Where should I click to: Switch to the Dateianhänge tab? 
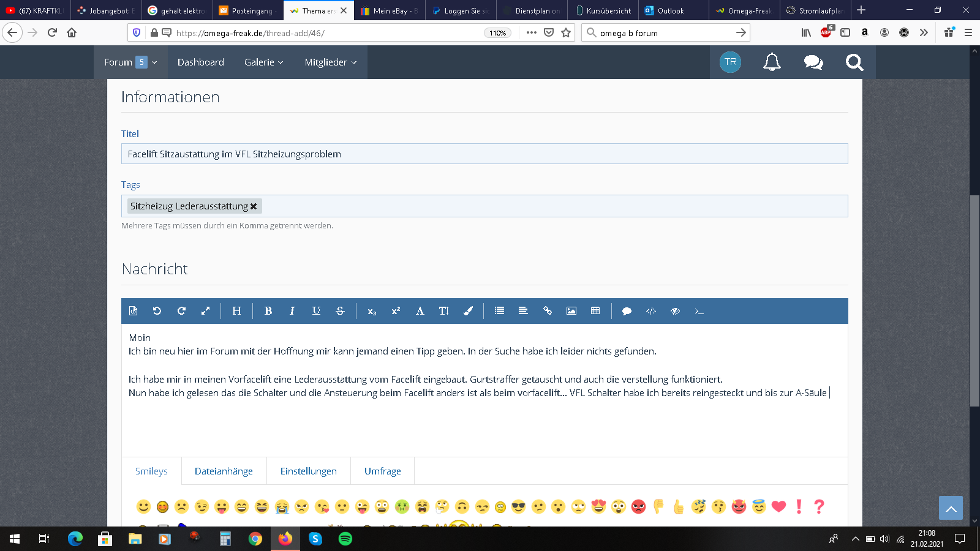click(x=224, y=471)
